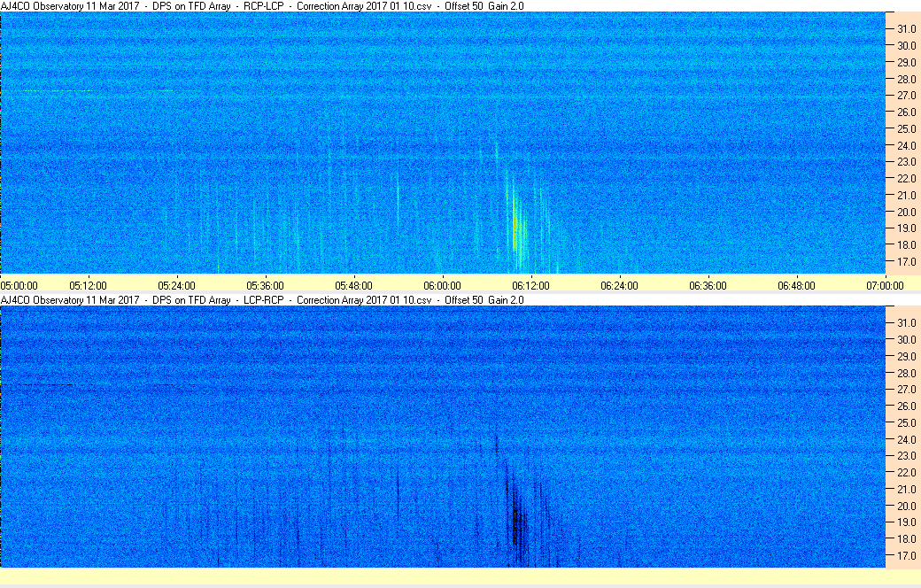Click short yellow line at 27 MHz in RCP-LCP plot
Image resolution: width=921 pixels, height=588 pixels.
point(58,91)
